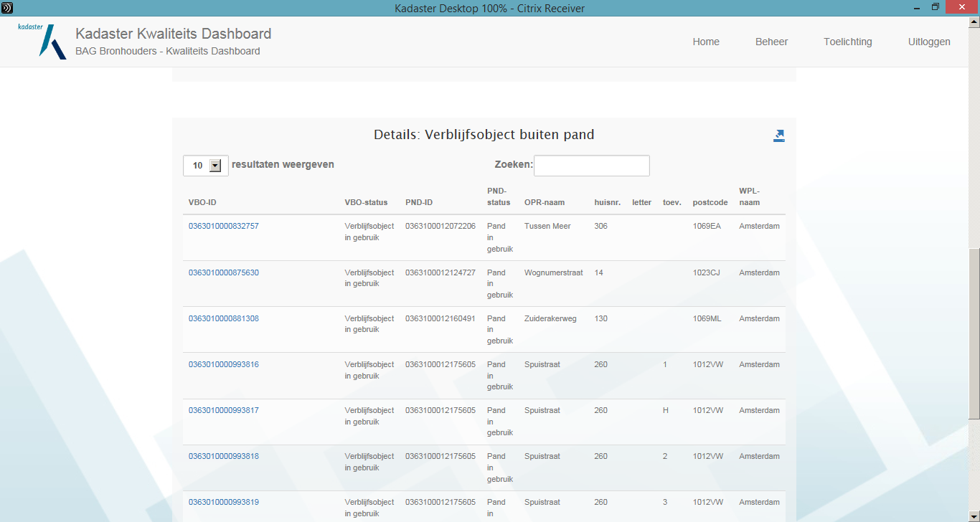Open VBO-ID link 0363010000993819
Image resolution: width=980 pixels, height=522 pixels.
click(x=224, y=502)
